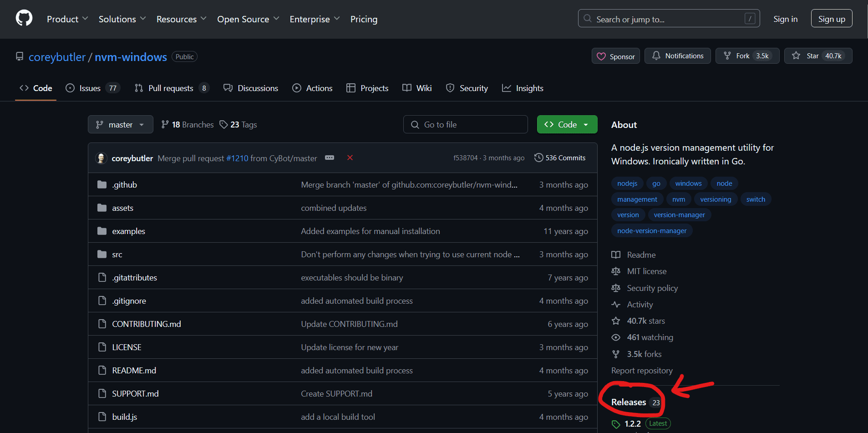
Task: Expand the Solutions dropdown
Action: point(122,19)
